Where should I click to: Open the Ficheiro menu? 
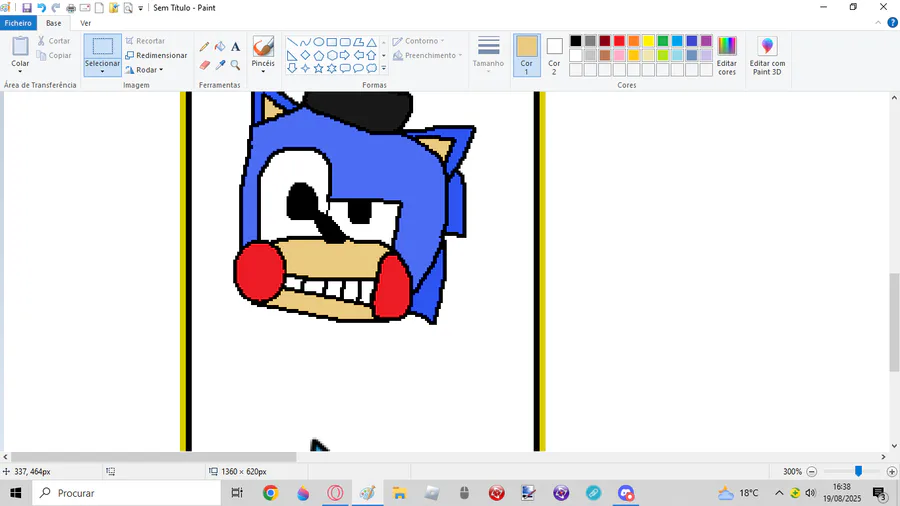[18, 23]
